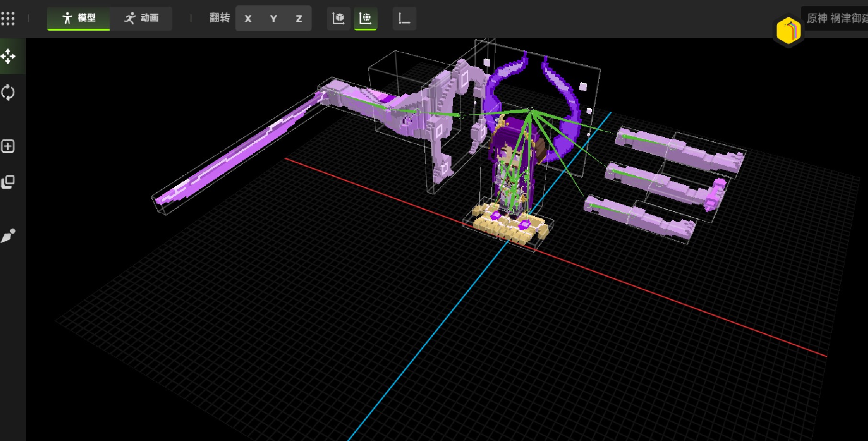
Task: Flip the model along the X axis
Action: click(248, 19)
